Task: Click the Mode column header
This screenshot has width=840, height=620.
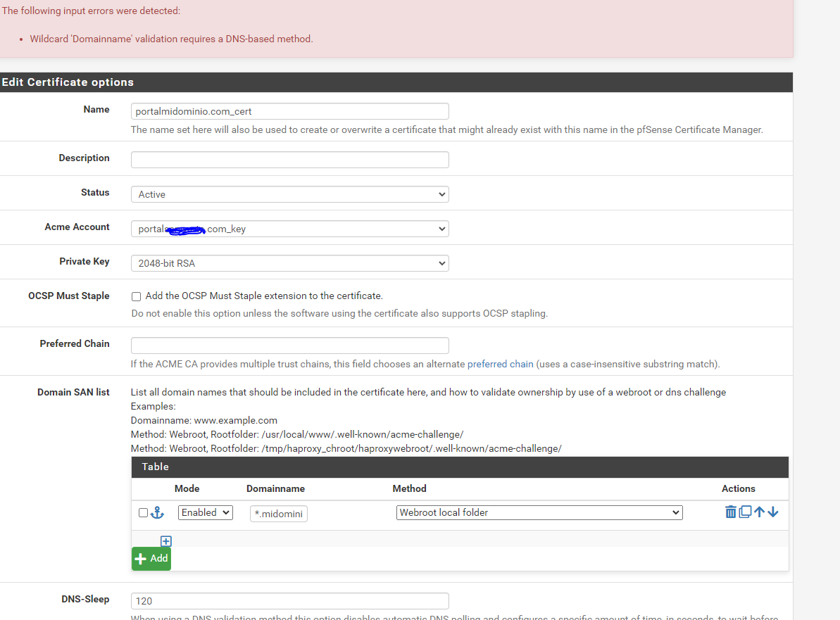Action: [x=187, y=488]
